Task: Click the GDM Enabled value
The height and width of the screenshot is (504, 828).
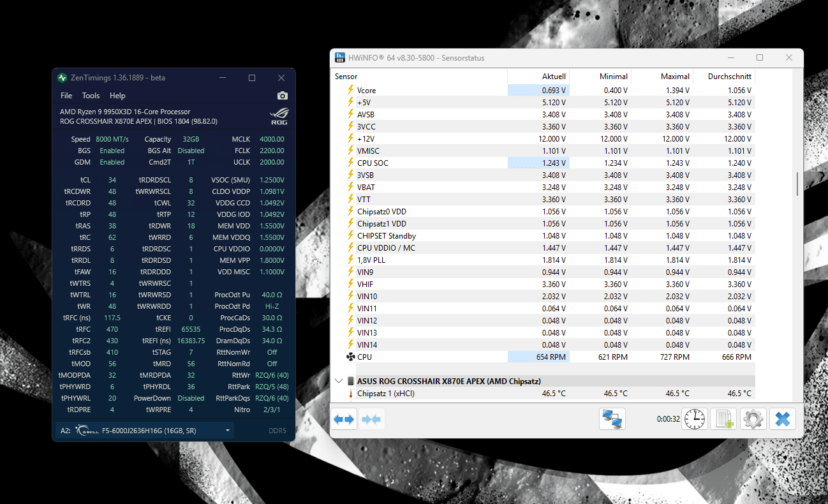Action: click(x=112, y=162)
